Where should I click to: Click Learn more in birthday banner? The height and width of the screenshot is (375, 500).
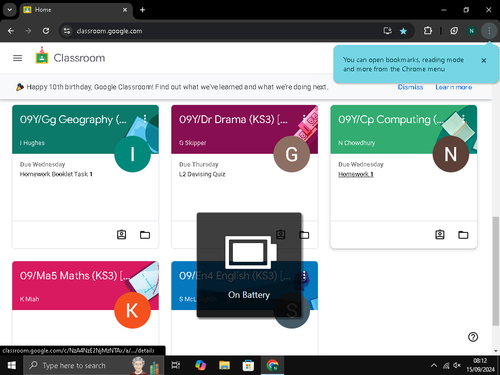click(x=454, y=87)
